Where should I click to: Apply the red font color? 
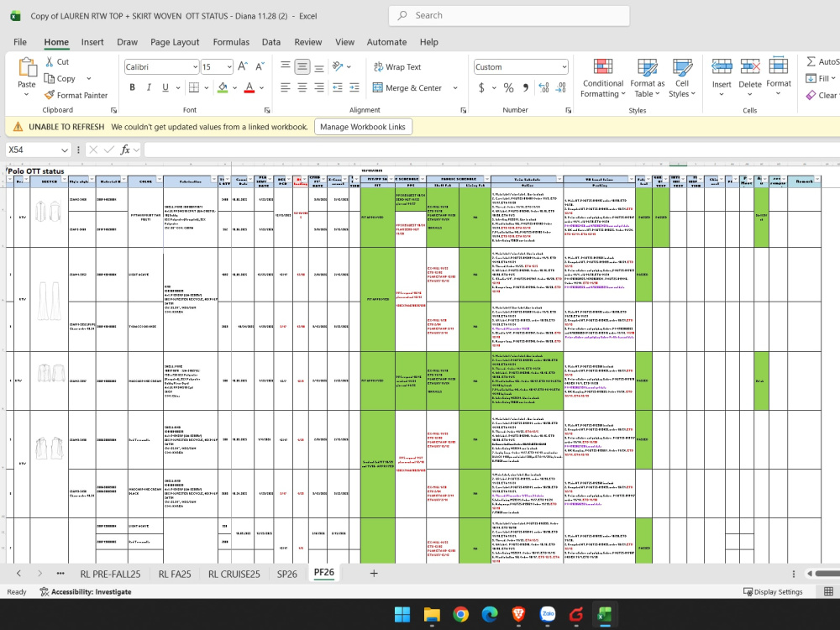click(249, 87)
